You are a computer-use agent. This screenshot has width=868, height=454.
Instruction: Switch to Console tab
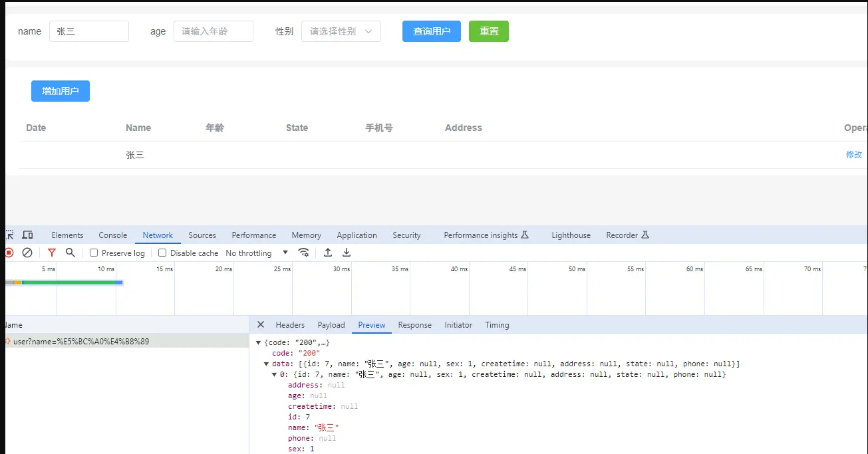[113, 235]
